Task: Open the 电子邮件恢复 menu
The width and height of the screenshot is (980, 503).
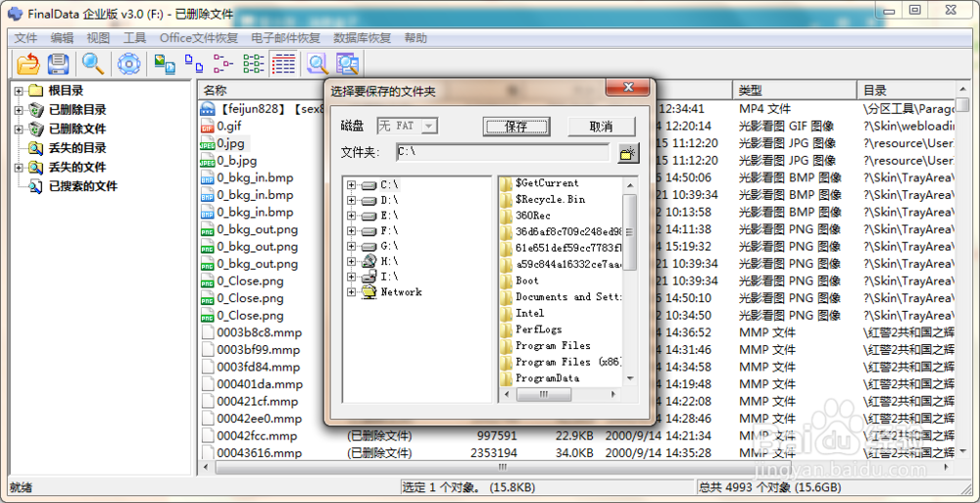Action: coord(285,37)
